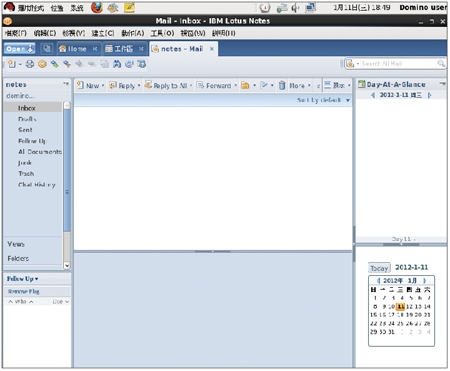Viewport: 450px width, 371px height.
Task: Click the New mail button
Action: pos(88,86)
